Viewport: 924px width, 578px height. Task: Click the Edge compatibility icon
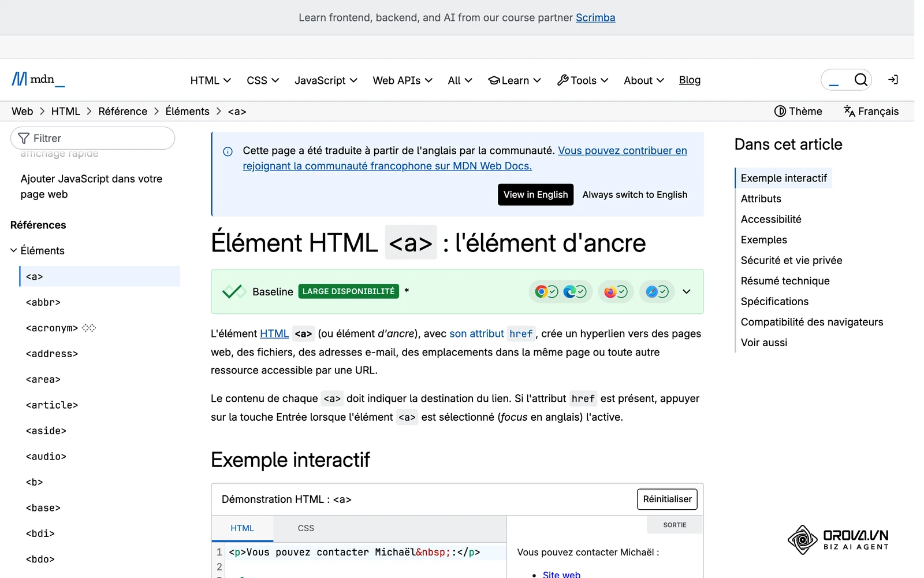click(569, 292)
